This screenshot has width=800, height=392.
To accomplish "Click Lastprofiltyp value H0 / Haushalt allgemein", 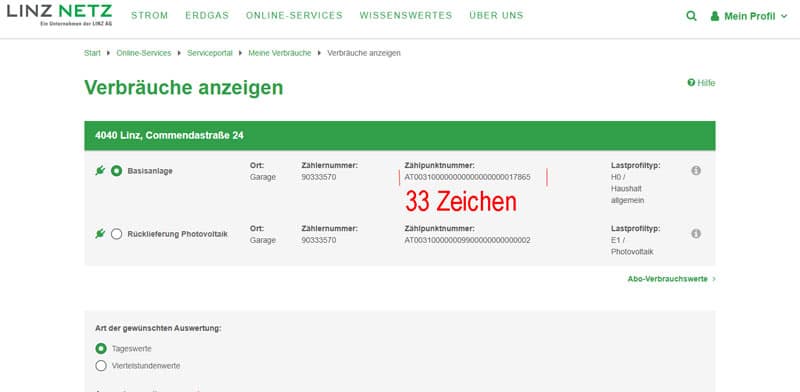I will [x=628, y=189].
